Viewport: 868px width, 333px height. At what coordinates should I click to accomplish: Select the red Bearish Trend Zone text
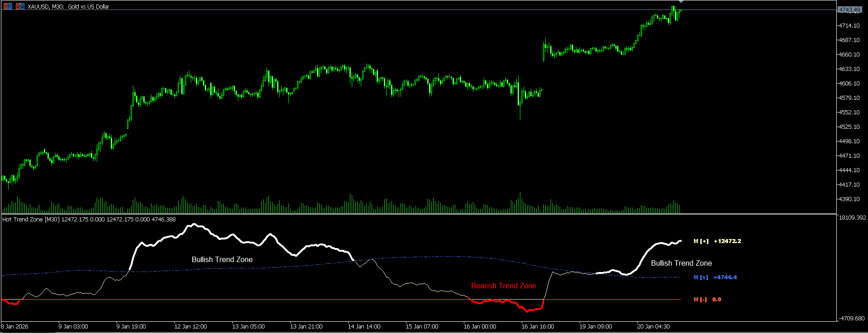tap(504, 286)
